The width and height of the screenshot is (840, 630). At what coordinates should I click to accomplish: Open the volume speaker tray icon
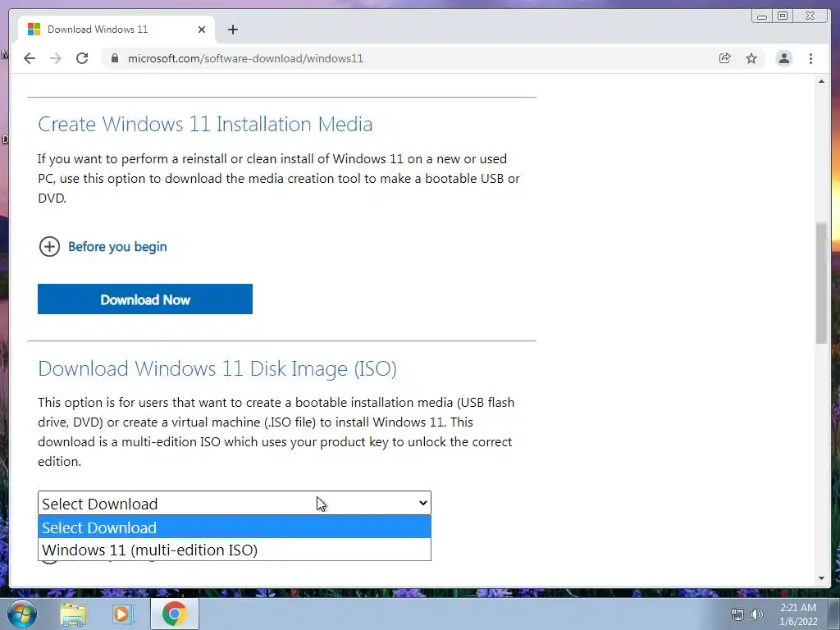click(757, 614)
